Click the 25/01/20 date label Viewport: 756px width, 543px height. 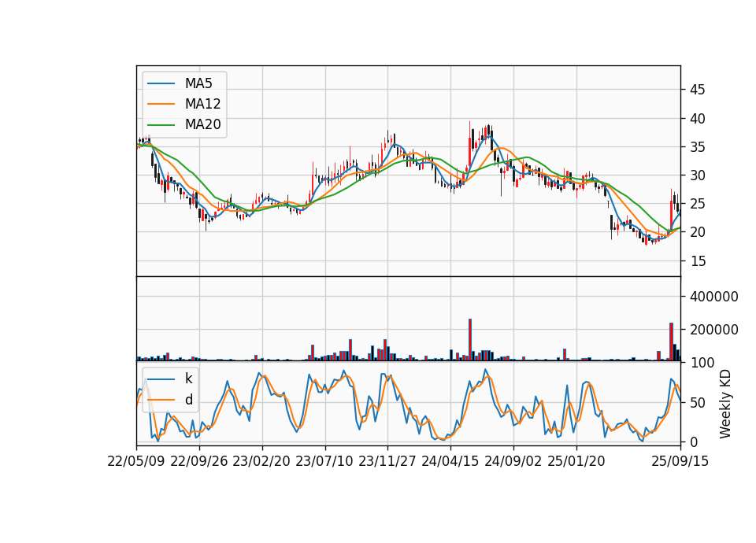pyautogui.click(x=576, y=462)
